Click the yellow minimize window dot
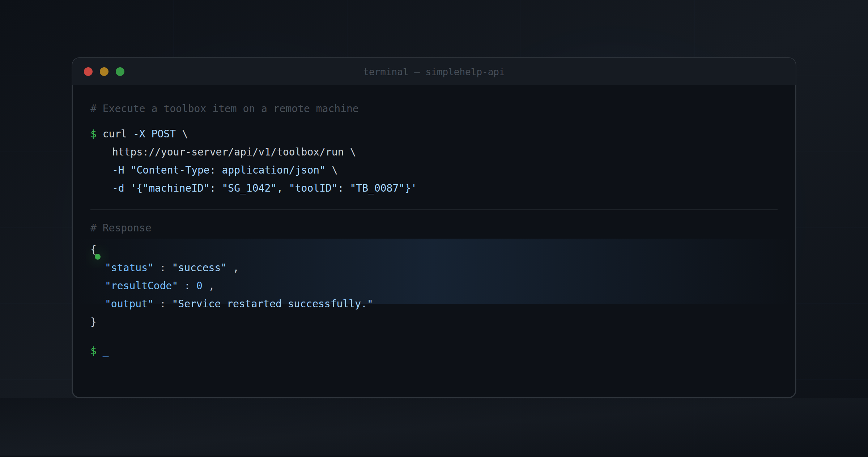 (x=104, y=72)
